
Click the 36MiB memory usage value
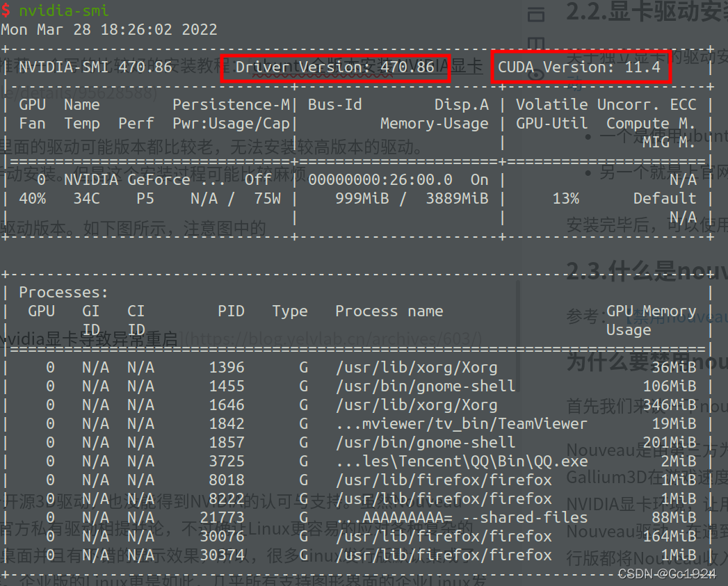tap(674, 368)
